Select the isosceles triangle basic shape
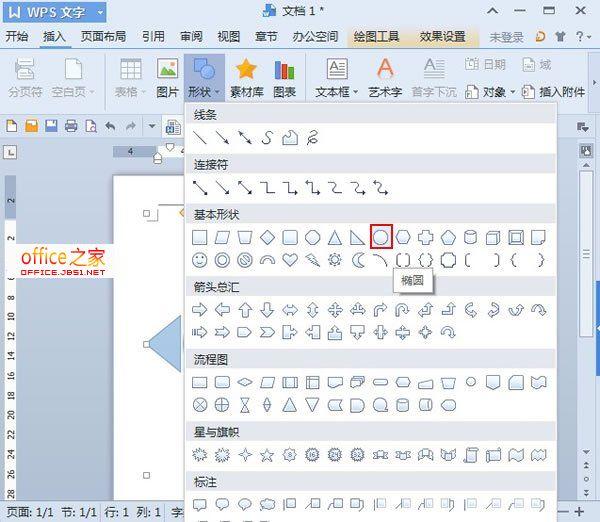600x522 pixels. click(335, 238)
